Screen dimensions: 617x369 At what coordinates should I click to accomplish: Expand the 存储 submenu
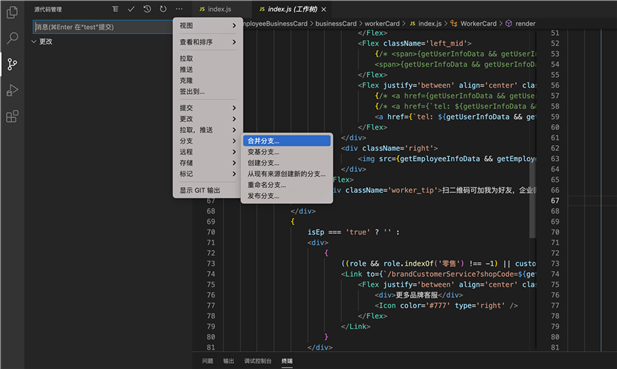tap(208, 163)
